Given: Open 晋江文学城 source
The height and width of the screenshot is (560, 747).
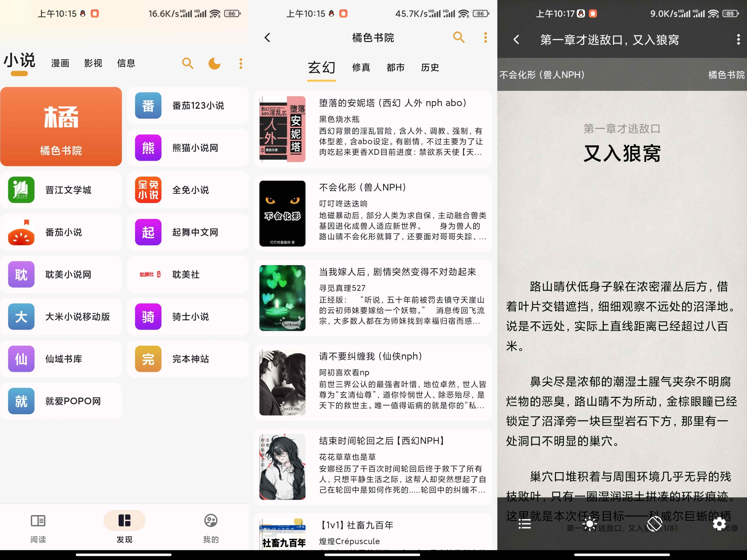Looking at the screenshot, I should [61, 190].
